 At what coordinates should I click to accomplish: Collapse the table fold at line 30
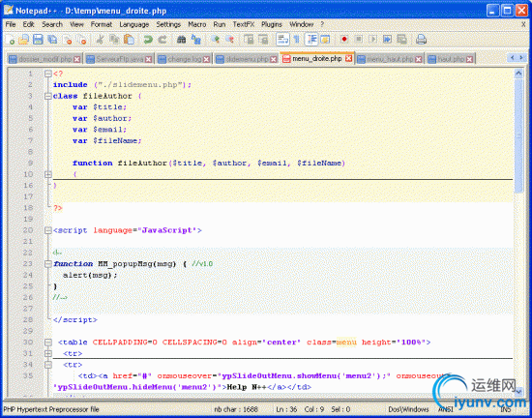[x=48, y=343]
